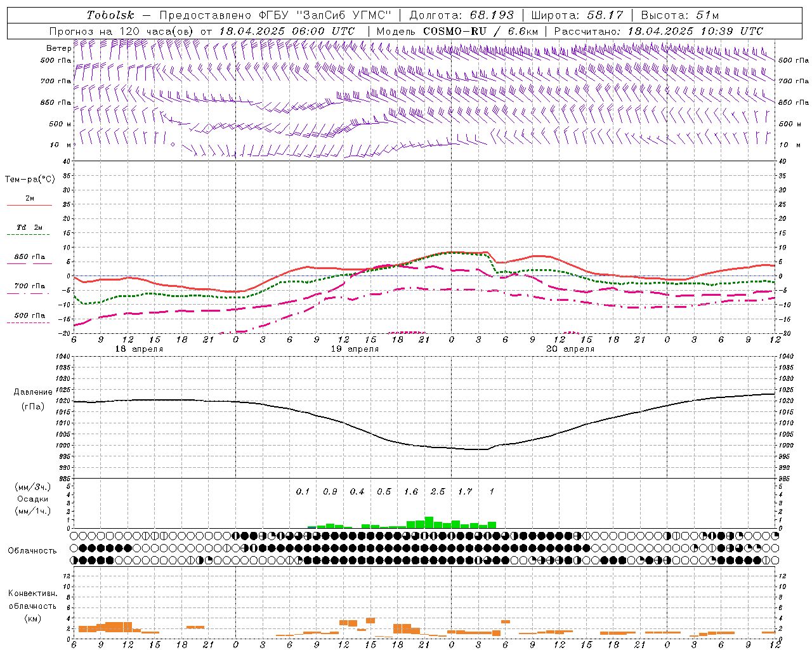Viewport: 812px width, 650px height.
Task: Click the "(мм/3ч.)" precipitation unit label
Action: [32, 487]
